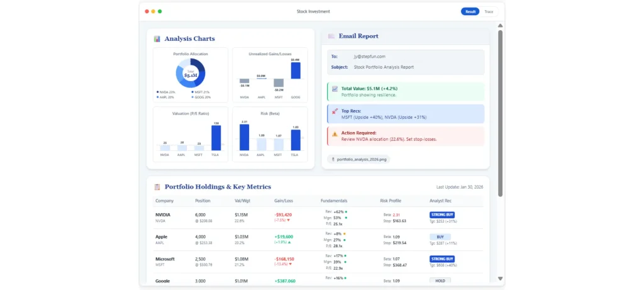Click the Total Value chart icon
This screenshot has height=290, width=644.
tap(335, 89)
